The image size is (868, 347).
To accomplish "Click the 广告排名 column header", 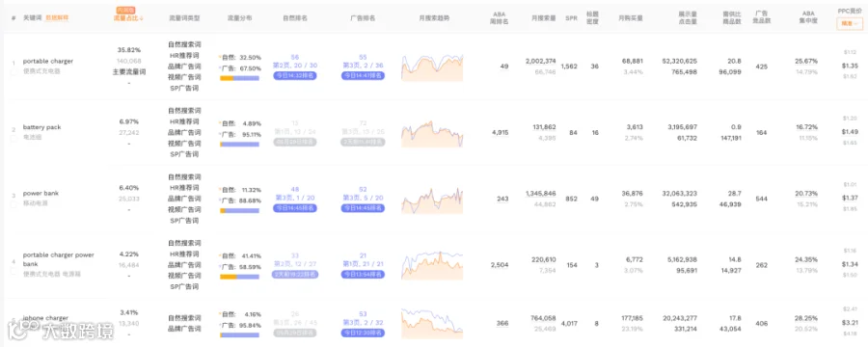I will point(364,18).
